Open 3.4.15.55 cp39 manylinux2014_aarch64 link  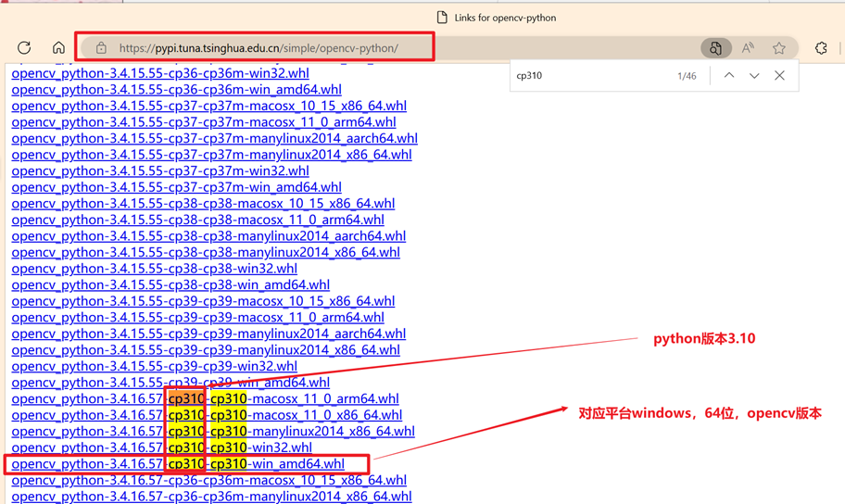pyautogui.click(x=208, y=334)
